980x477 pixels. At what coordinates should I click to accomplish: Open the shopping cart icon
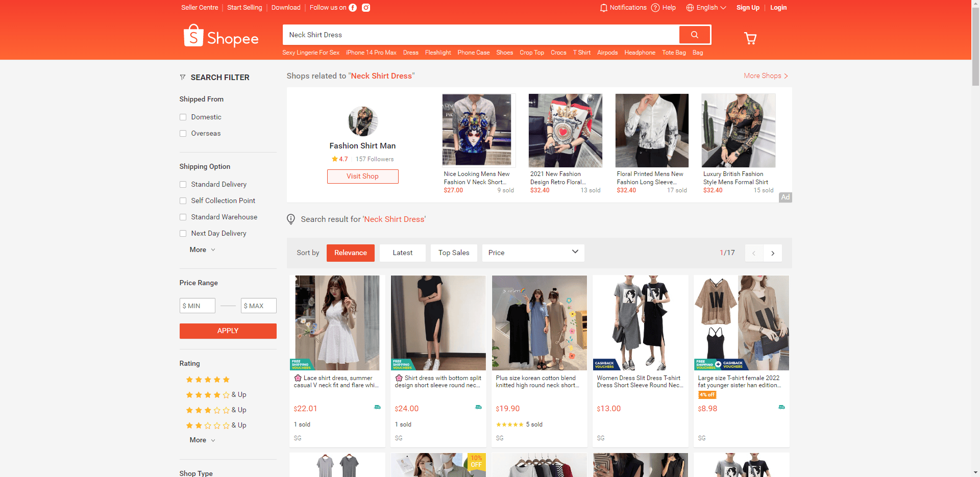(750, 38)
